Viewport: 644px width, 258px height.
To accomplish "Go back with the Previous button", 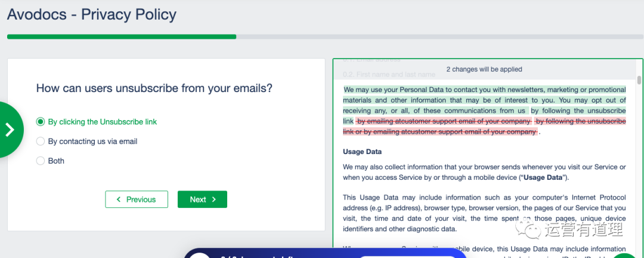I will 135,199.
